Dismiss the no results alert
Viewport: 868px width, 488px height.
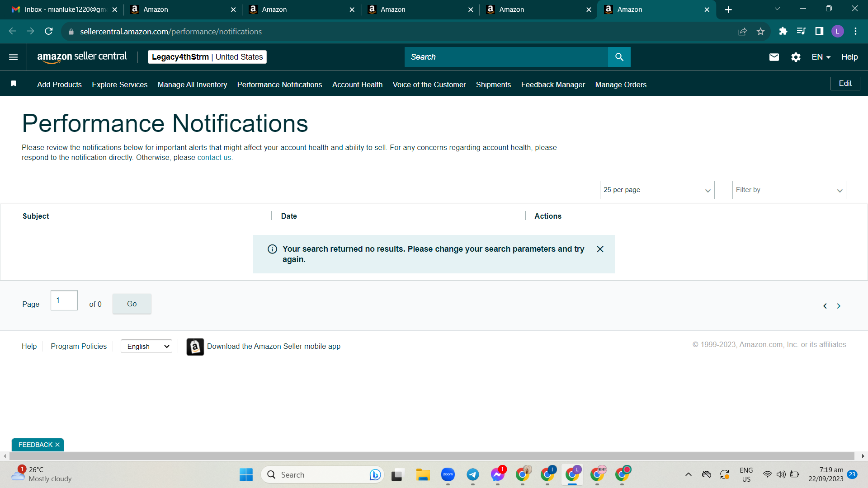click(x=600, y=249)
